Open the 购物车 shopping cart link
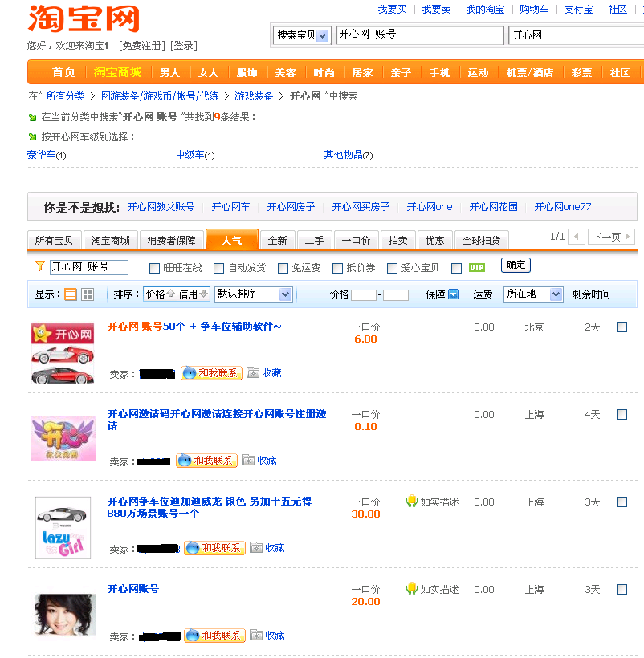Screen dimensions: 644x658 pyautogui.click(x=533, y=10)
